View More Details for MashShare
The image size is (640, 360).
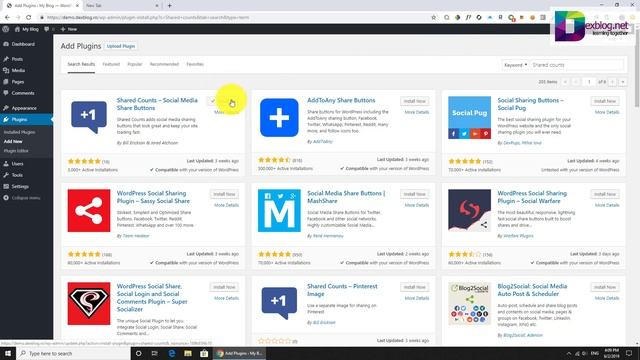click(x=417, y=205)
